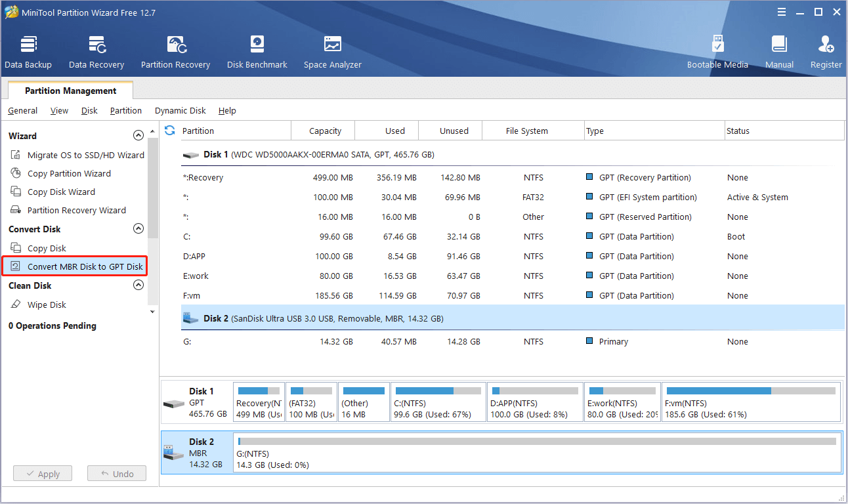Click Convert MBR Disk to GPT Disk label

(85, 266)
